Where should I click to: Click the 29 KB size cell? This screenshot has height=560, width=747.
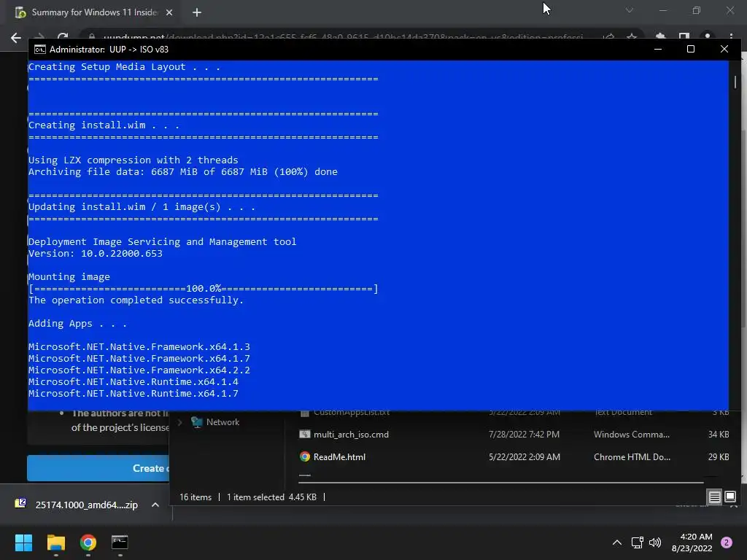coord(719,457)
